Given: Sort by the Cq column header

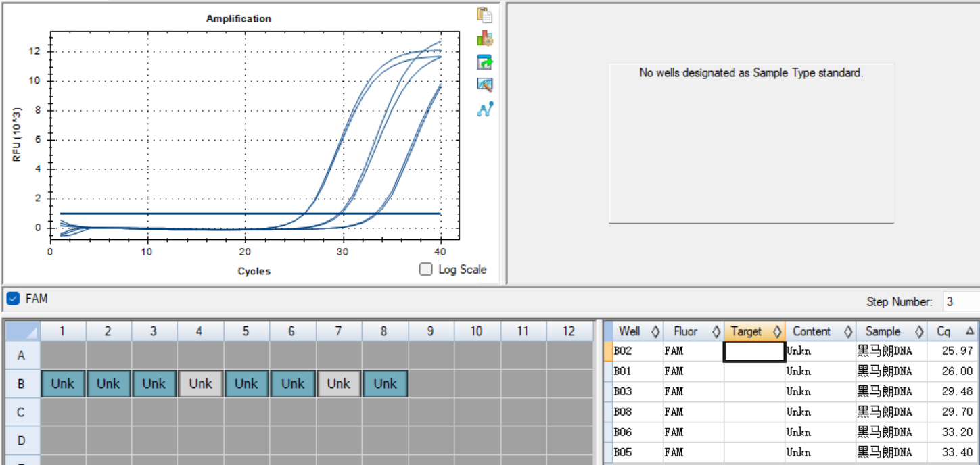Looking at the screenshot, I should (954, 331).
